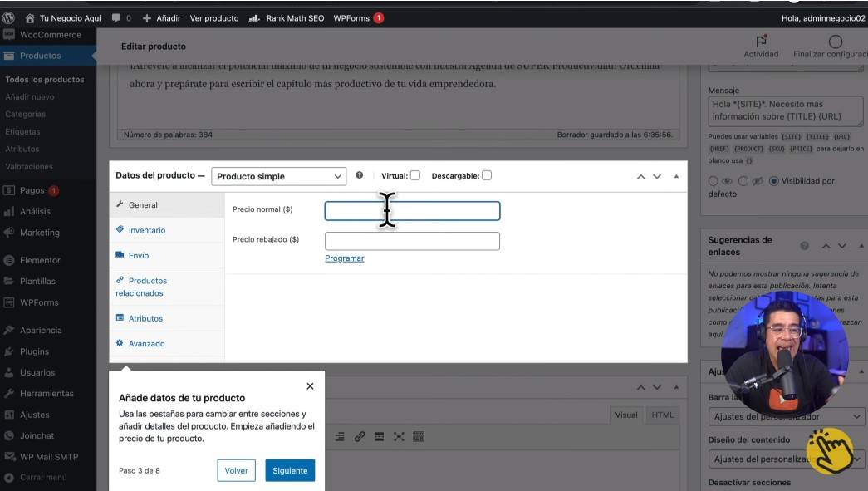Move Sugerencias de enlaces panel up
Image resolution: width=868 pixels, height=491 pixels.
(826, 246)
